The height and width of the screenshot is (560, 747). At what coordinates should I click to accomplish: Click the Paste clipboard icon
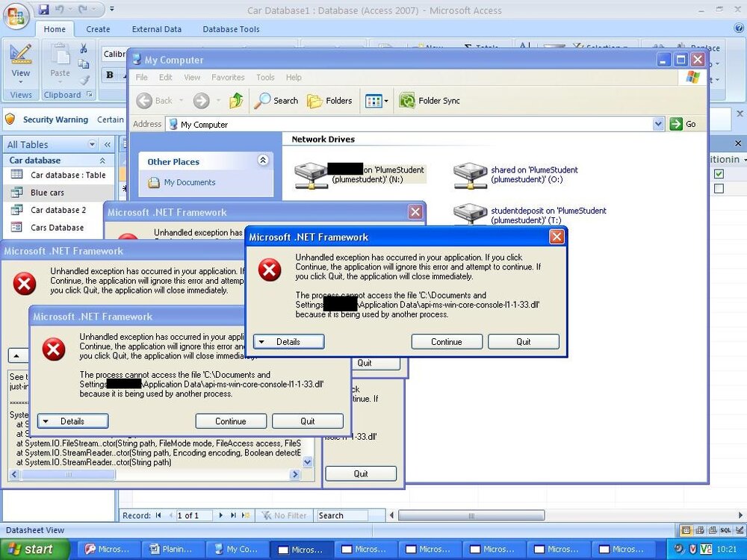point(61,55)
